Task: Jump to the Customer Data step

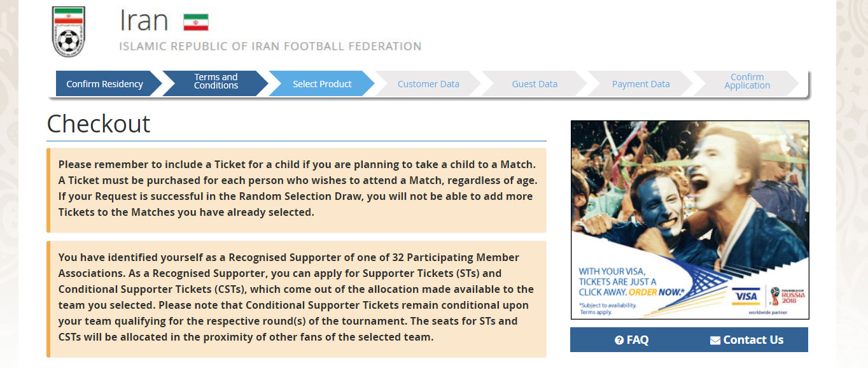Action: coord(428,84)
